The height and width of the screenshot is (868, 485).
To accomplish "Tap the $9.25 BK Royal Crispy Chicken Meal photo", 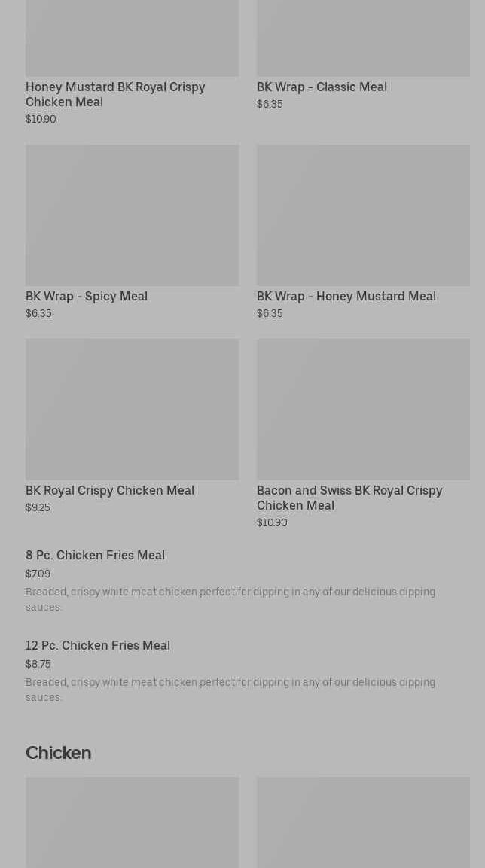I will coord(132,409).
